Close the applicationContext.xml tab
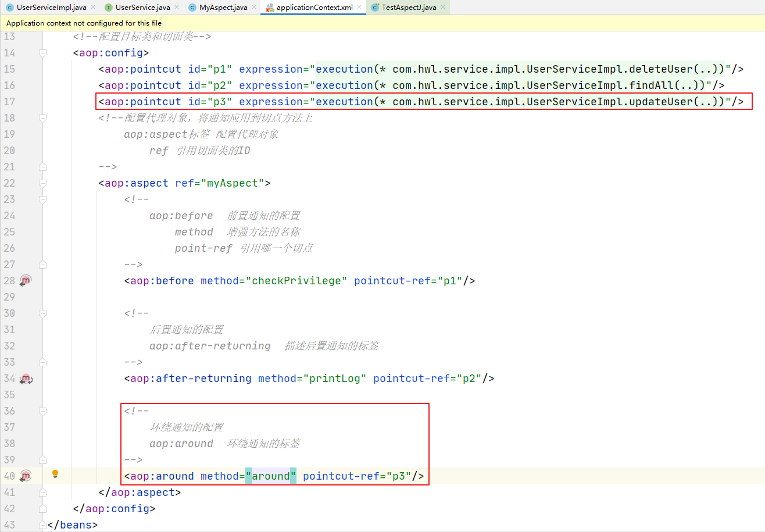Viewport: 765px width, 532px height. pyautogui.click(x=359, y=8)
